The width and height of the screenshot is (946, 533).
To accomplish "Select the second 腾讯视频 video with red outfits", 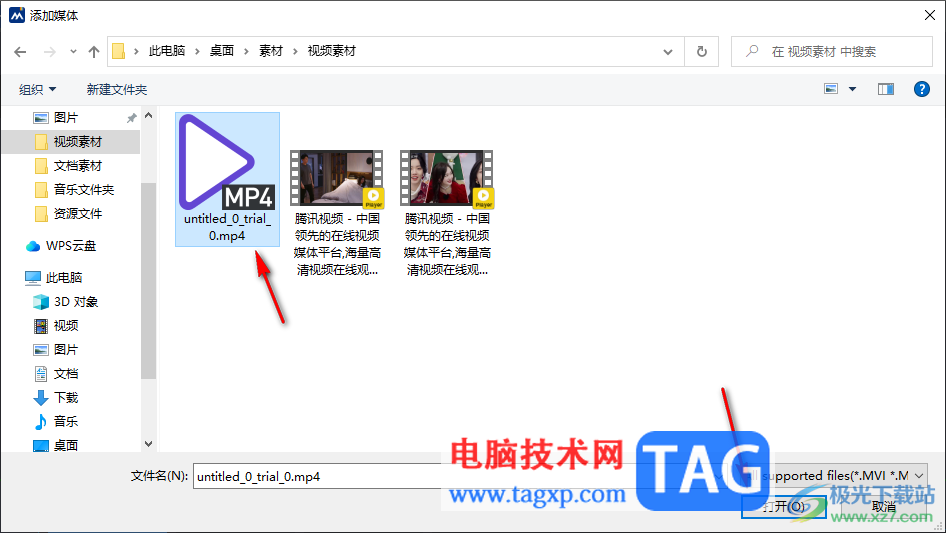I will (x=447, y=213).
